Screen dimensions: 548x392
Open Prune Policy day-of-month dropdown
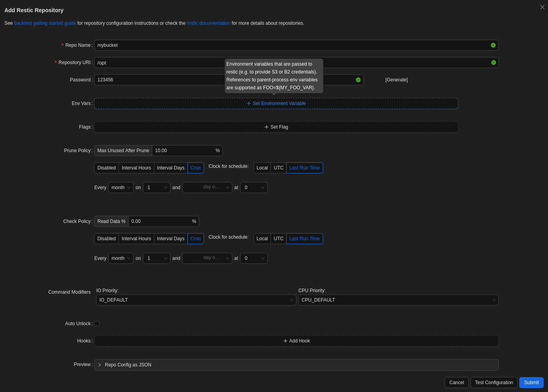point(157,188)
